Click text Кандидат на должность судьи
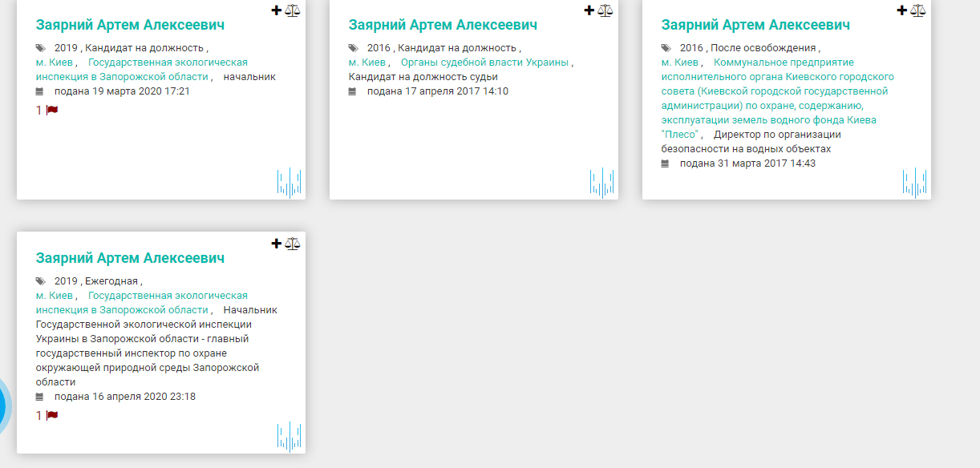The width and height of the screenshot is (980, 468). [423, 77]
